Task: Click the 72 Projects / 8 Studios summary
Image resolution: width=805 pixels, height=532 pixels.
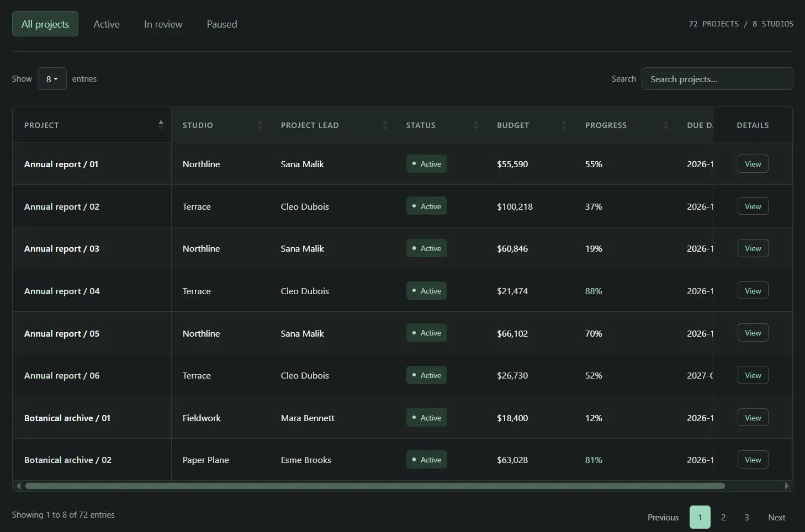Action: [741, 24]
